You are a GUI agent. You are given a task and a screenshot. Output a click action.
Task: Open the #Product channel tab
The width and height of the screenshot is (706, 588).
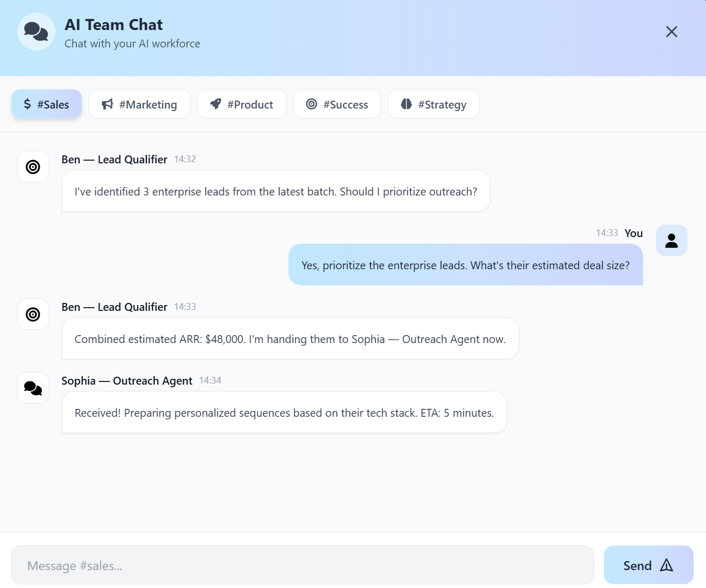(241, 104)
